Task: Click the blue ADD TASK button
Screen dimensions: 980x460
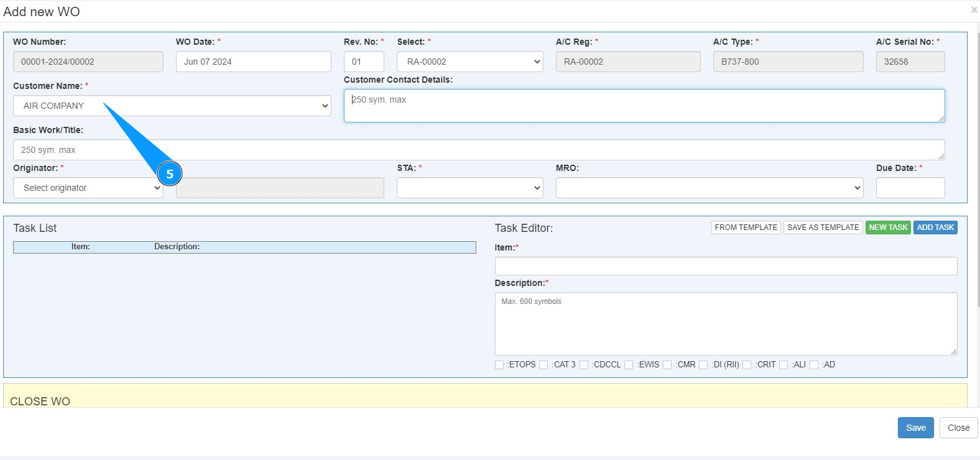Action: (935, 228)
